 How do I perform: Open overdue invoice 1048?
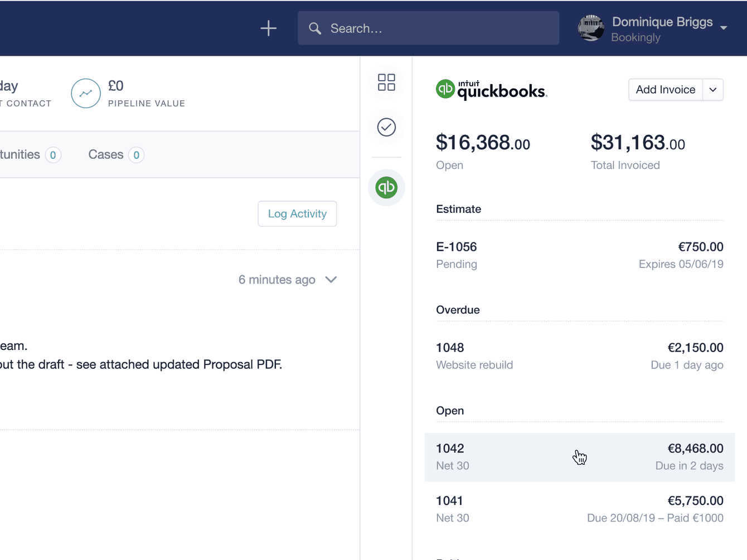580,356
